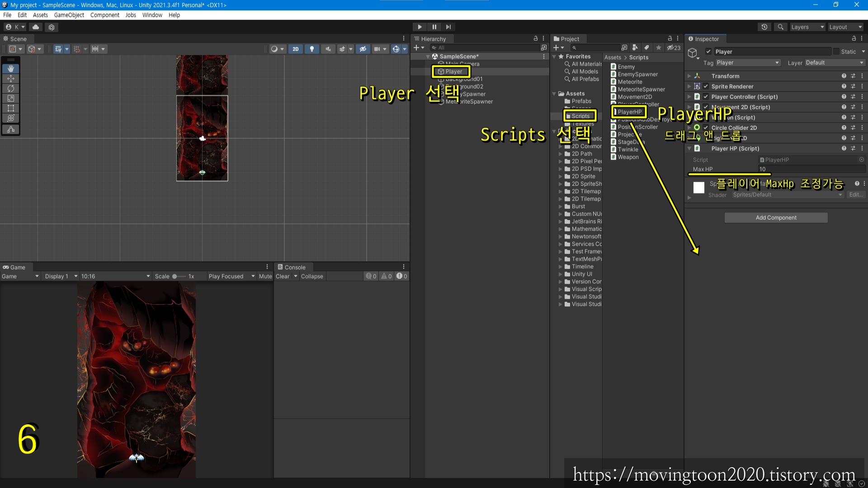
Task: Select the Twinkle script asset
Action: coord(627,150)
